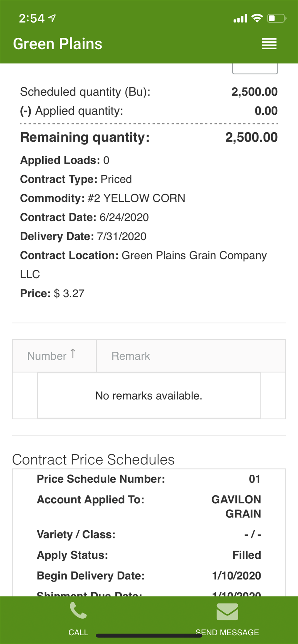This screenshot has width=298, height=644.
Task: Select the GAVILON GRAIN account value
Action: [x=236, y=507]
